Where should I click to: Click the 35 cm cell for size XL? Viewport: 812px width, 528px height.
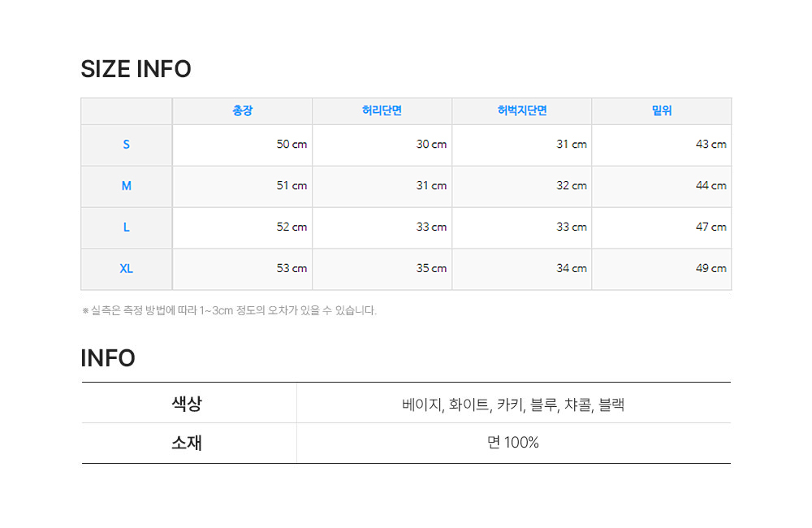point(431,269)
